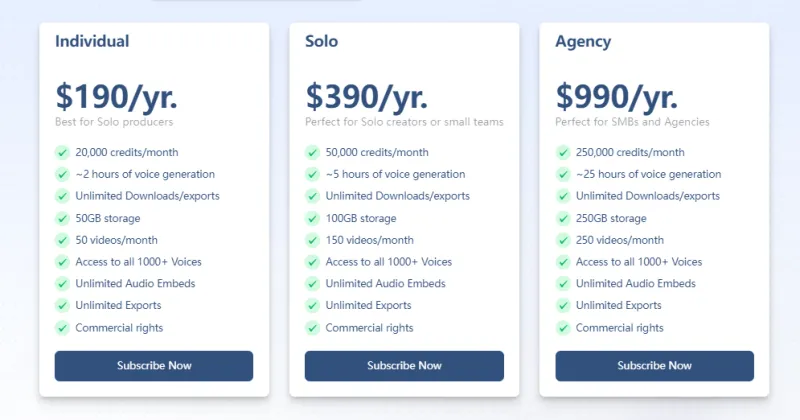Click Agency plan's Unlimited Audio Embeds checkmark
The height and width of the screenshot is (420, 800).
562,284
